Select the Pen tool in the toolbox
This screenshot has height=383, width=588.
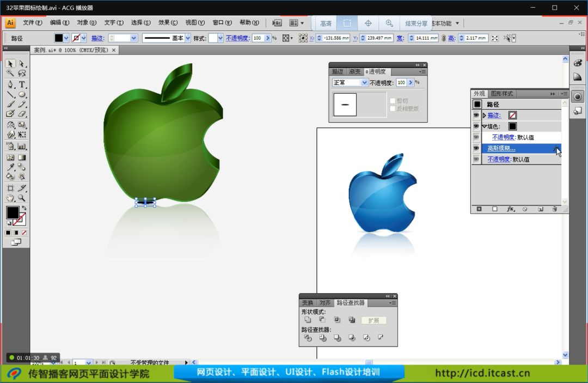point(10,84)
